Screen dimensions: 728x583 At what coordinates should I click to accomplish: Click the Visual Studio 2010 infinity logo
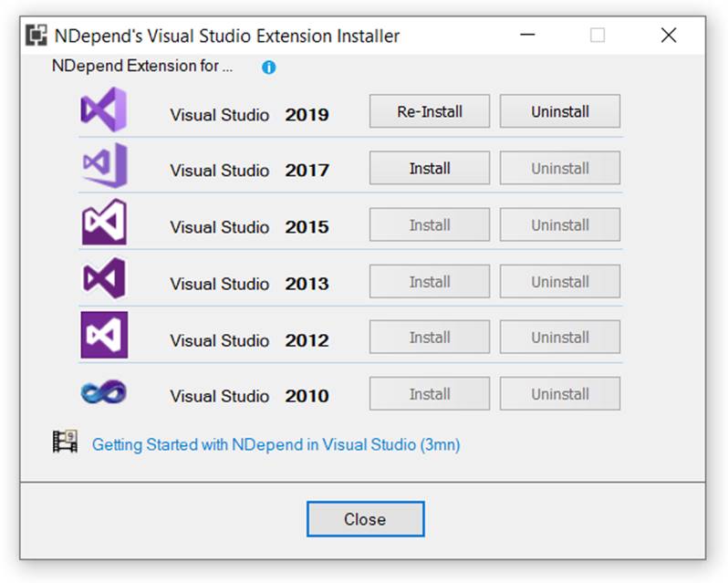pos(103,391)
